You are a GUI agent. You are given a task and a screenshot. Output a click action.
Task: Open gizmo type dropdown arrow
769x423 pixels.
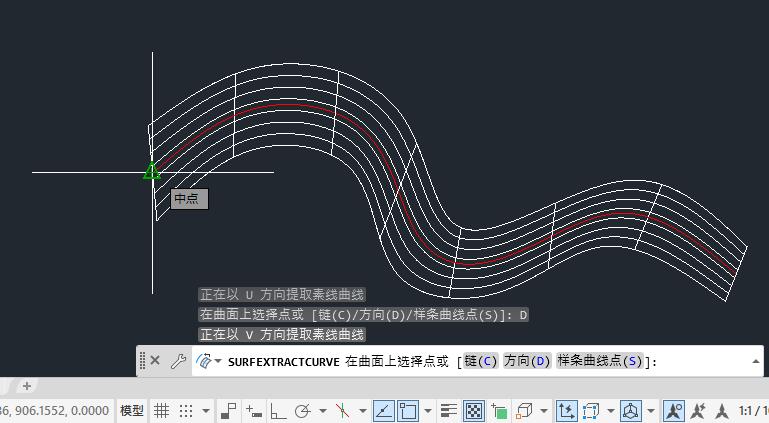(x=651, y=410)
